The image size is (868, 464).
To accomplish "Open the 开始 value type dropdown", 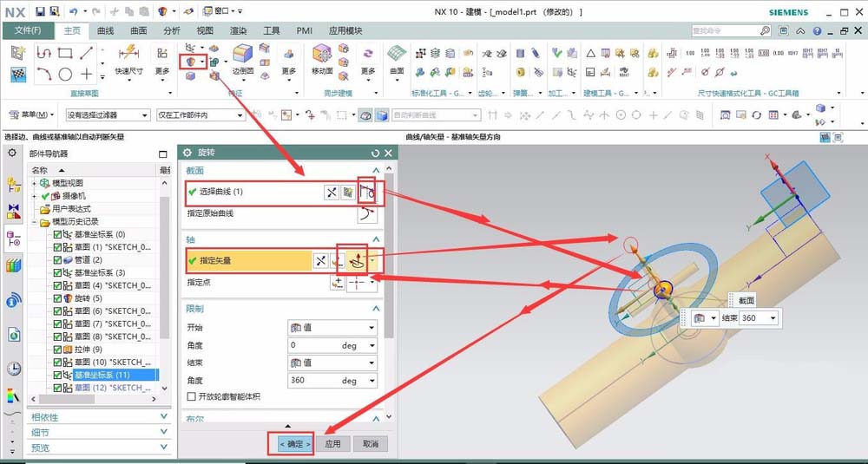I will coord(332,328).
